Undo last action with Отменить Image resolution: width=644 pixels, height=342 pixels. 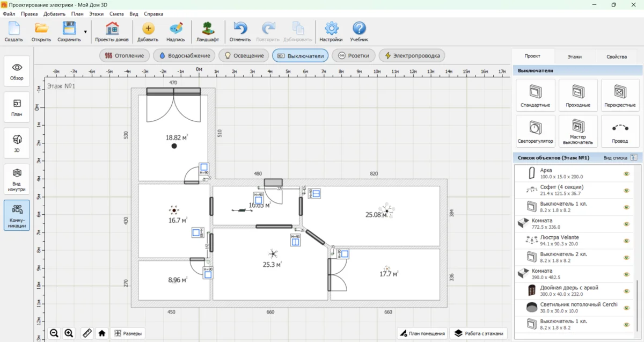tap(240, 32)
